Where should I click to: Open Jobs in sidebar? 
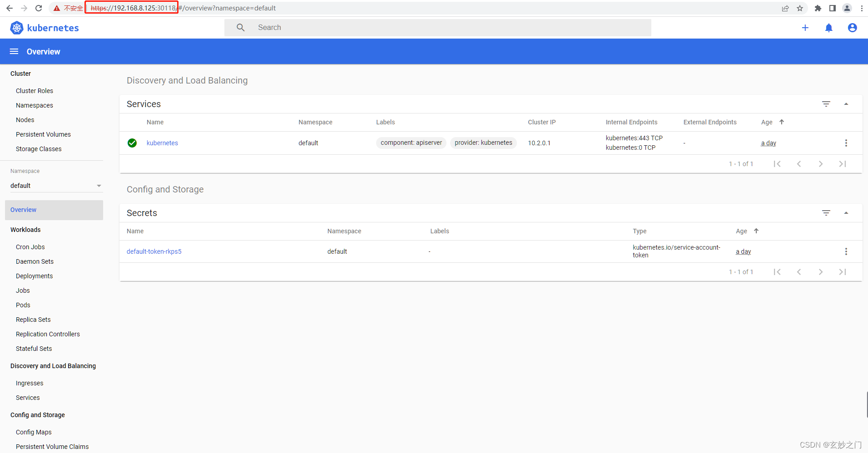(23, 291)
